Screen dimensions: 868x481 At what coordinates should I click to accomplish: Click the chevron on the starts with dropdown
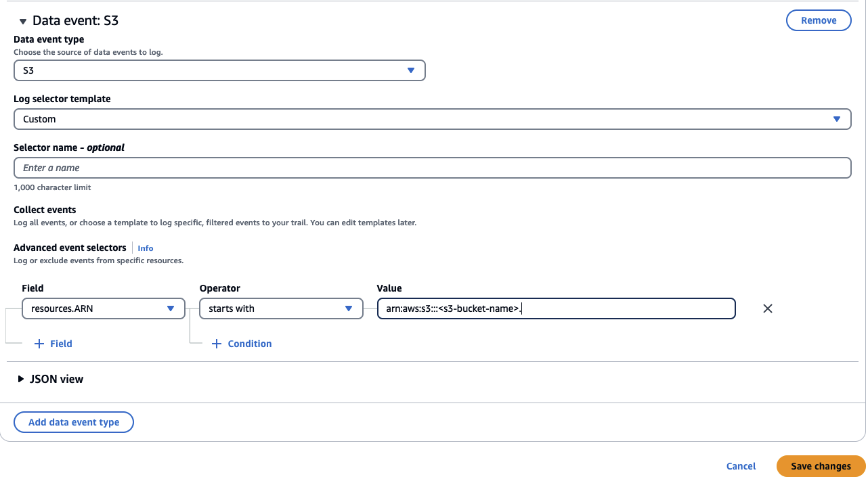(349, 308)
